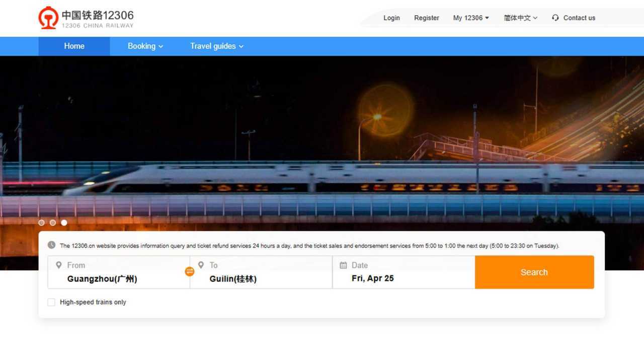
Task: Open the Login link
Action: [391, 18]
